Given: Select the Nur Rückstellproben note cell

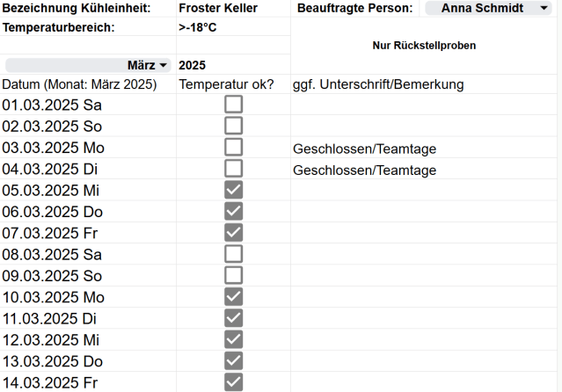Looking at the screenshot, I should pyautogui.click(x=425, y=46).
